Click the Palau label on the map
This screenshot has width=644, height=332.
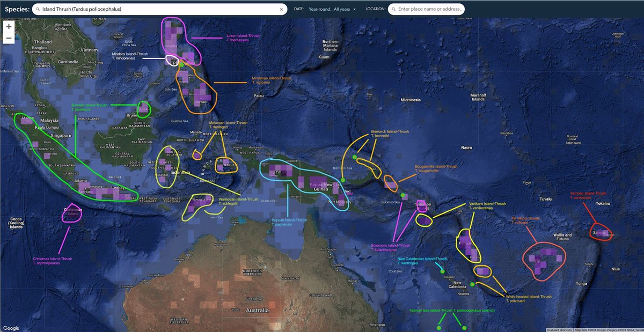(259, 95)
